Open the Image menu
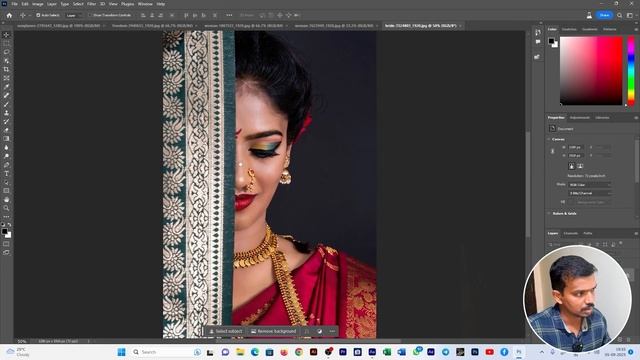Viewport: 640px width, 360px height. [x=38, y=4]
